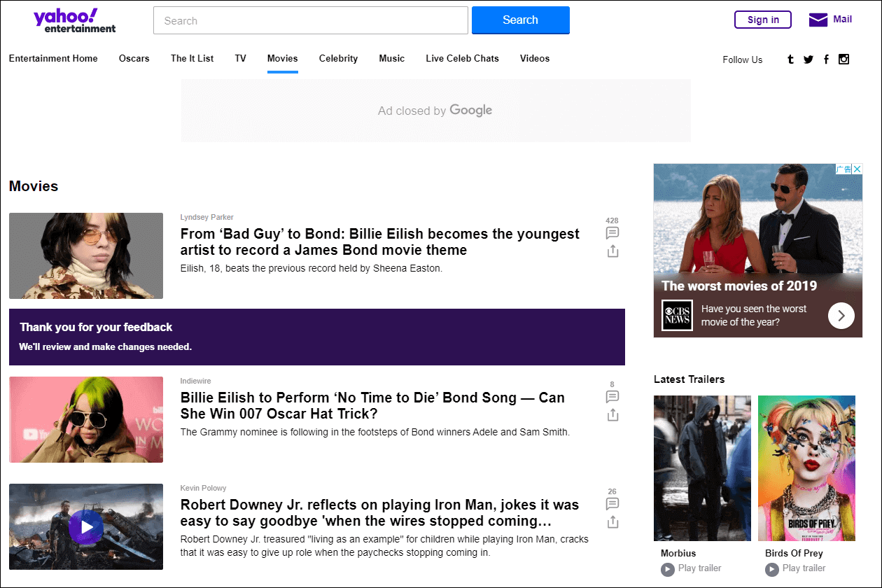The image size is (882, 588).
Task: Go to the Yahoo Entertainment logo home
Action: [75, 20]
